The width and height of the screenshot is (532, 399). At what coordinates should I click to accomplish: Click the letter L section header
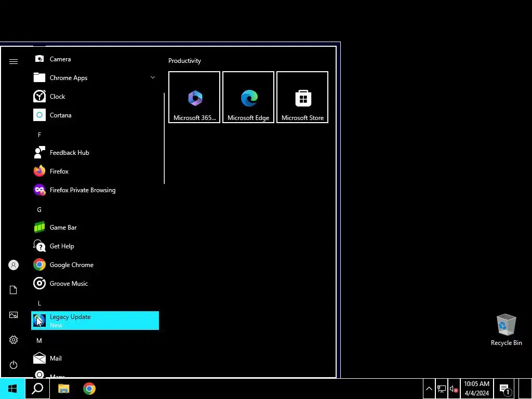pos(39,303)
